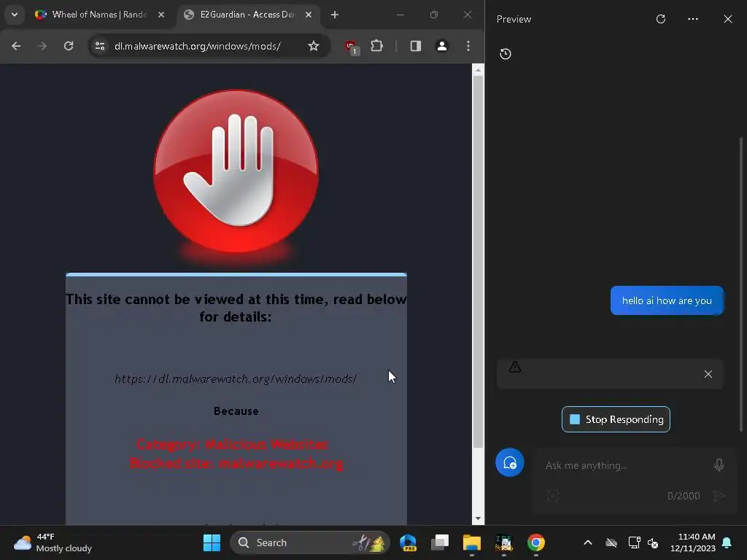This screenshot has height=560, width=747.
Task: Open chat history clock icon
Action: 506,54
